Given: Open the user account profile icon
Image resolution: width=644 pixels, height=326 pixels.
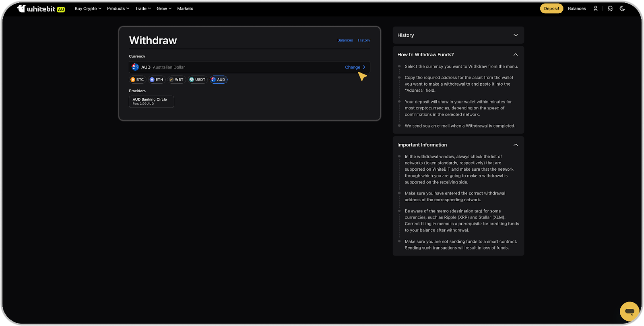Looking at the screenshot, I should (595, 8).
